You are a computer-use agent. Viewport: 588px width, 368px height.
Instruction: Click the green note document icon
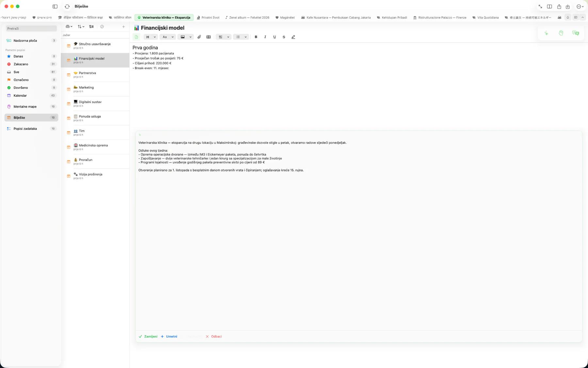[x=137, y=37]
